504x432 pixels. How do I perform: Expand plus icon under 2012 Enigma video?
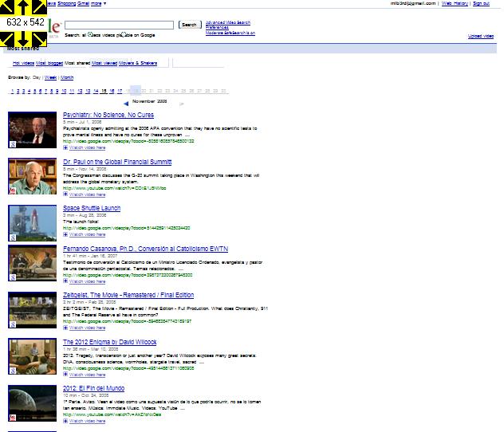pyautogui.click(x=65, y=375)
